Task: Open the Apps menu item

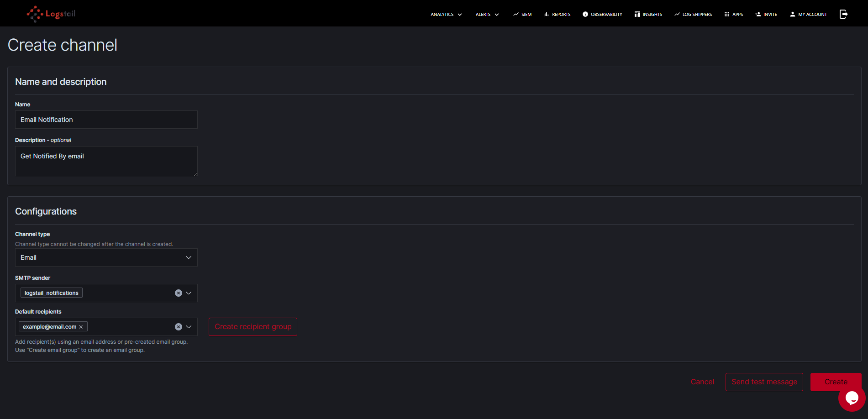Action: (x=734, y=15)
